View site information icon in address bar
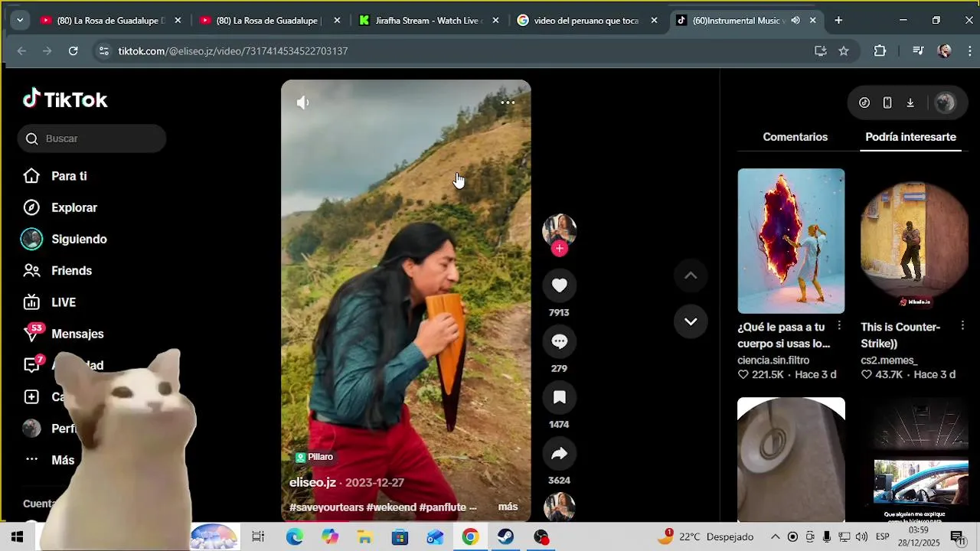This screenshot has height=551, width=980. [x=104, y=51]
